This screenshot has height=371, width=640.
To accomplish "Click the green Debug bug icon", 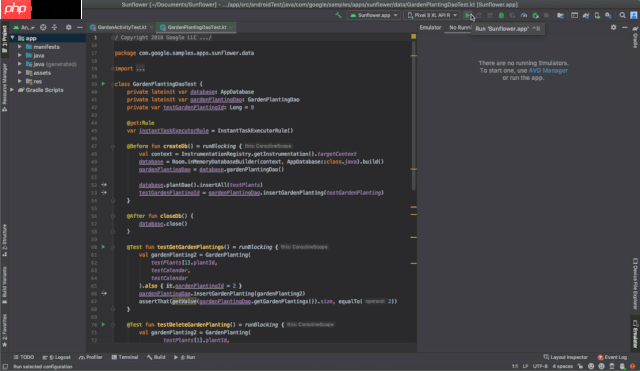I will tap(501, 15).
